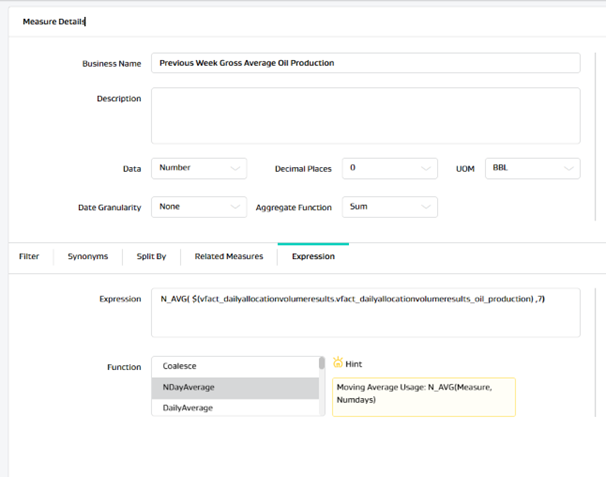Open the Synonyms tab
The image size is (606, 477).
(87, 256)
